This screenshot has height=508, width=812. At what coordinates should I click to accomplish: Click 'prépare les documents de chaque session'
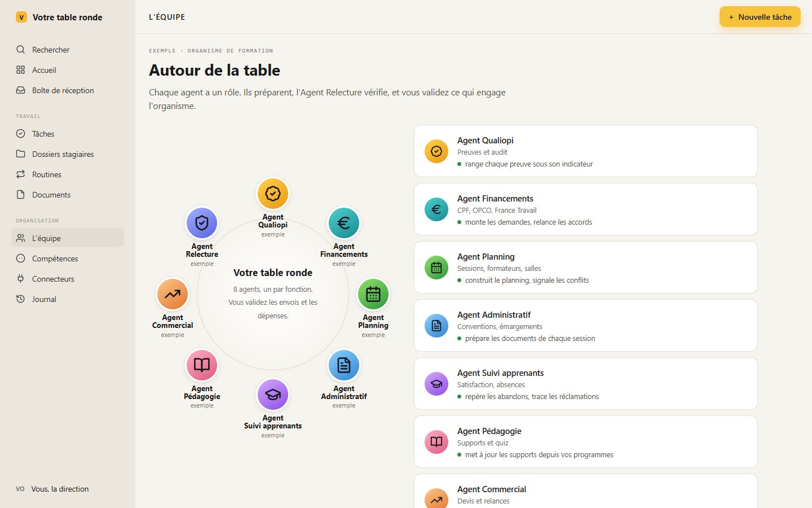530,339
